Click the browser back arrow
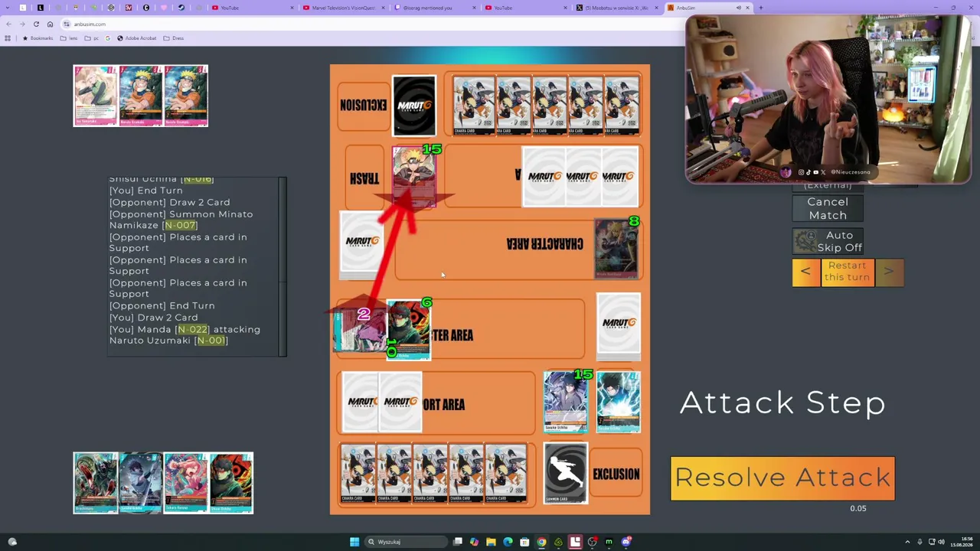The height and width of the screenshot is (551, 980). click(8, 24)
